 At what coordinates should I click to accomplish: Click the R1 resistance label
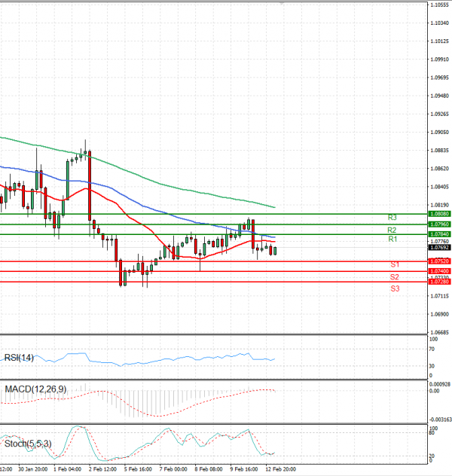pos(392,239)
